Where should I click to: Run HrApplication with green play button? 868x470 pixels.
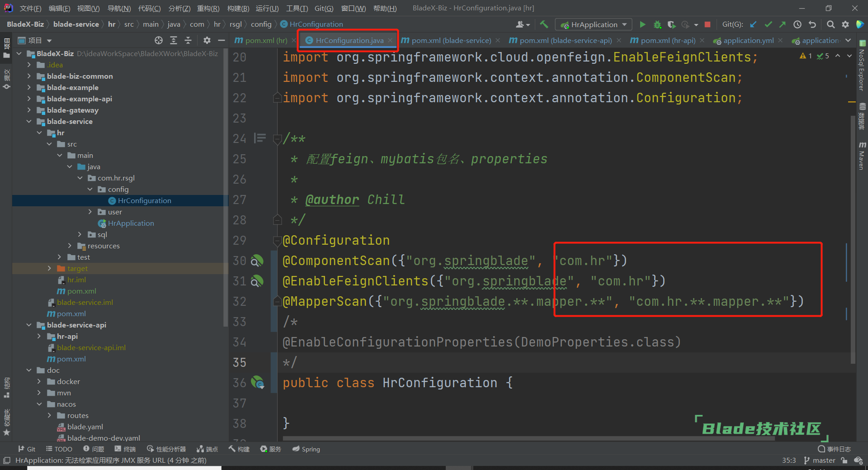[x=642, y=24]
